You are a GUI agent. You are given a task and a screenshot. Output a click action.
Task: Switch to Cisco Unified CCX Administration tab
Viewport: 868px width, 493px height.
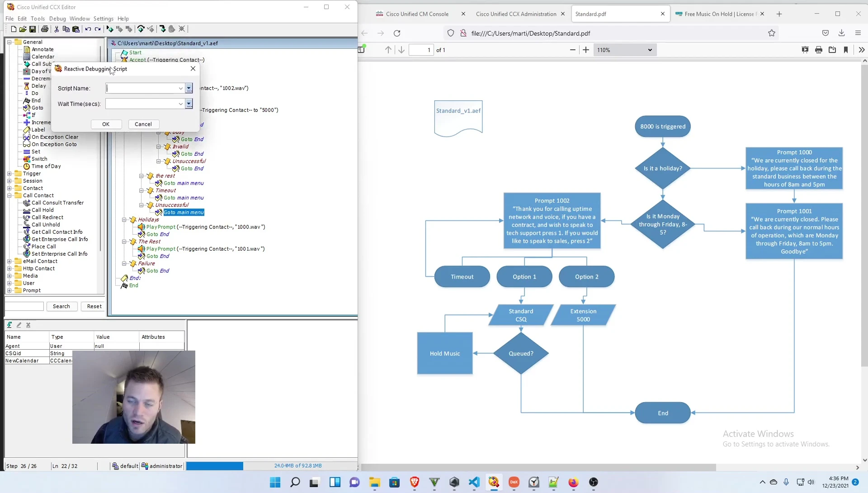[516, 14]
